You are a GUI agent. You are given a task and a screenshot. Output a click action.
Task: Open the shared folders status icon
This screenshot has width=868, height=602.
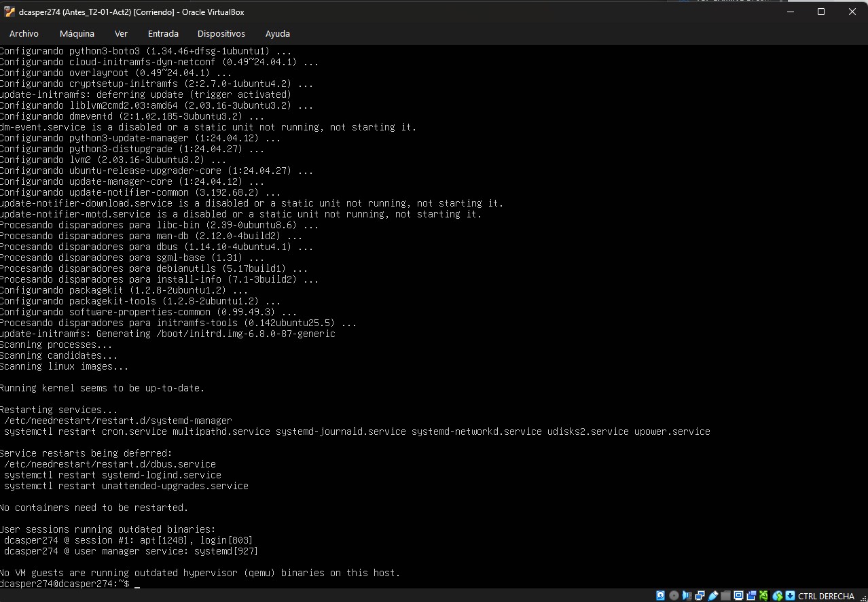725,596
